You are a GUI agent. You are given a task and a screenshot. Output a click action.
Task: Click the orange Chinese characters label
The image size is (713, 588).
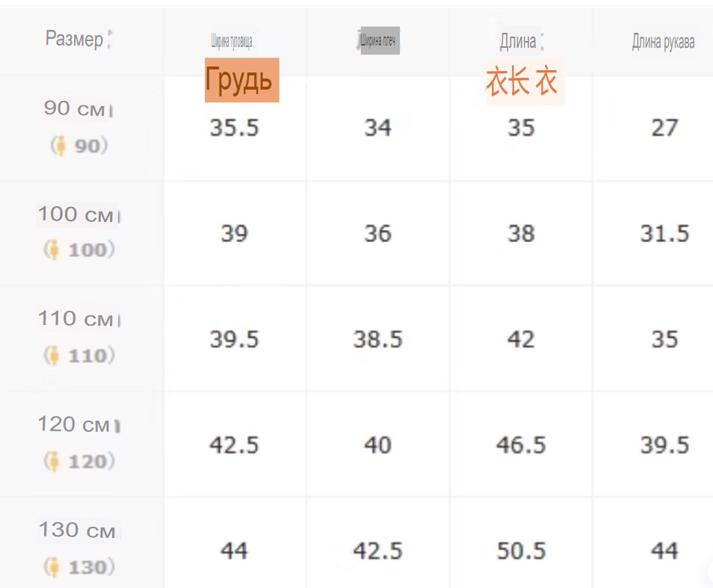[x=522, y=81]
